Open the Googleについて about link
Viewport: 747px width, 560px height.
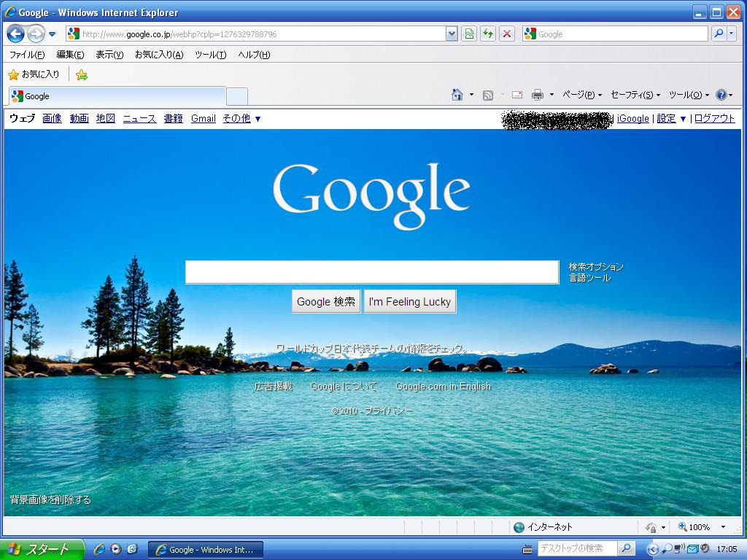tap(344, 386)
